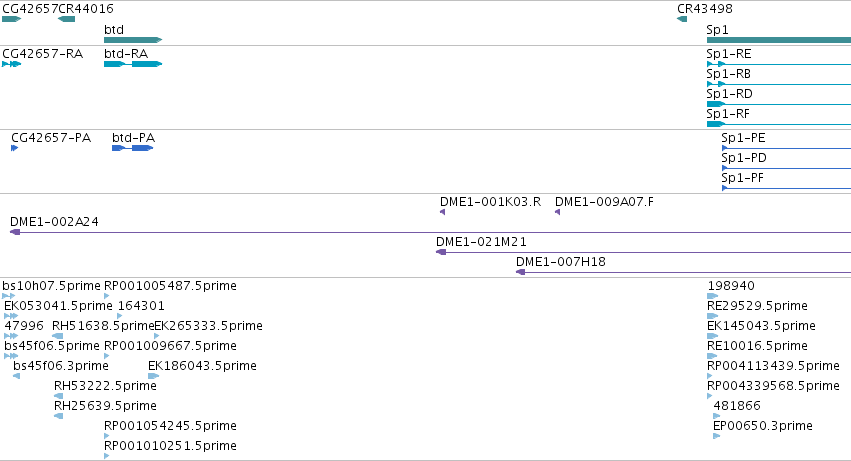Click the btd gene arrow glyph
Screen dimensions: 851x461
click(133, 40)
